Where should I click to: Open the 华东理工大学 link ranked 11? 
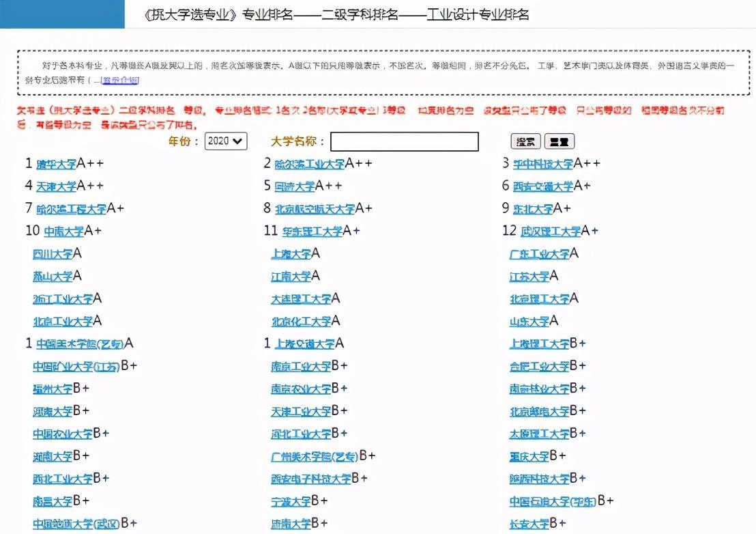pyautogui.click(x=312, y=231)
